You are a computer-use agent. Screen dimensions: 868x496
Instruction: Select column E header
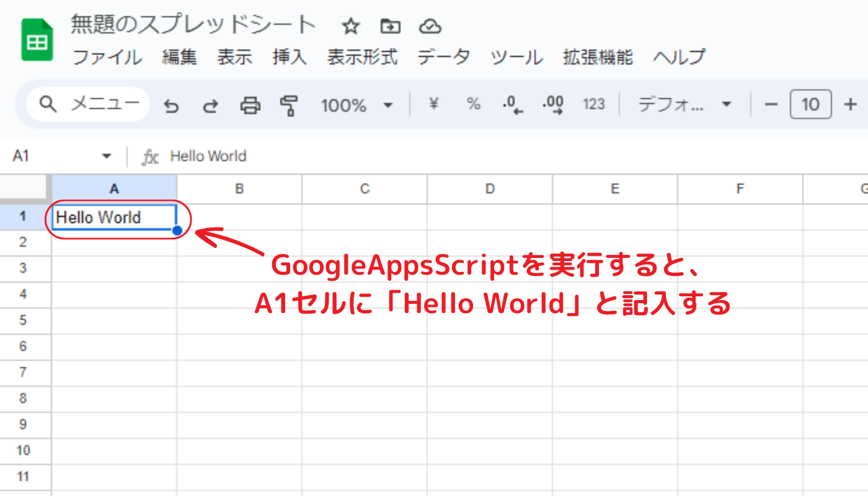615,189
